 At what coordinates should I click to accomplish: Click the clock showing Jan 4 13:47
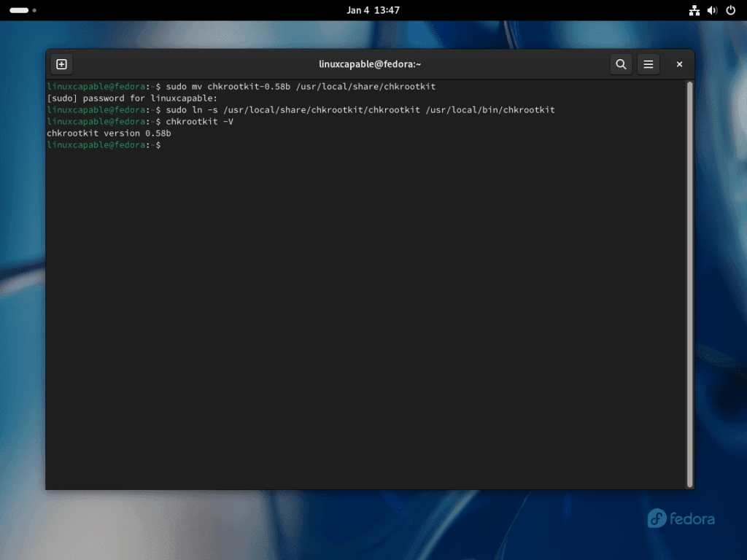click(373, 10)
